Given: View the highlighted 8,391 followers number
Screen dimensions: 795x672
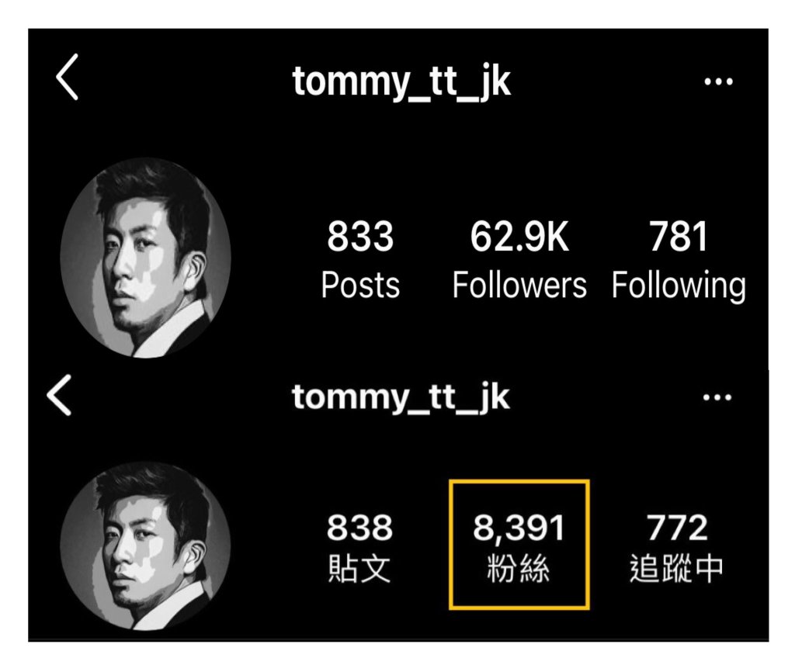Looking at the screenshot, I should (x=519, y=528).
